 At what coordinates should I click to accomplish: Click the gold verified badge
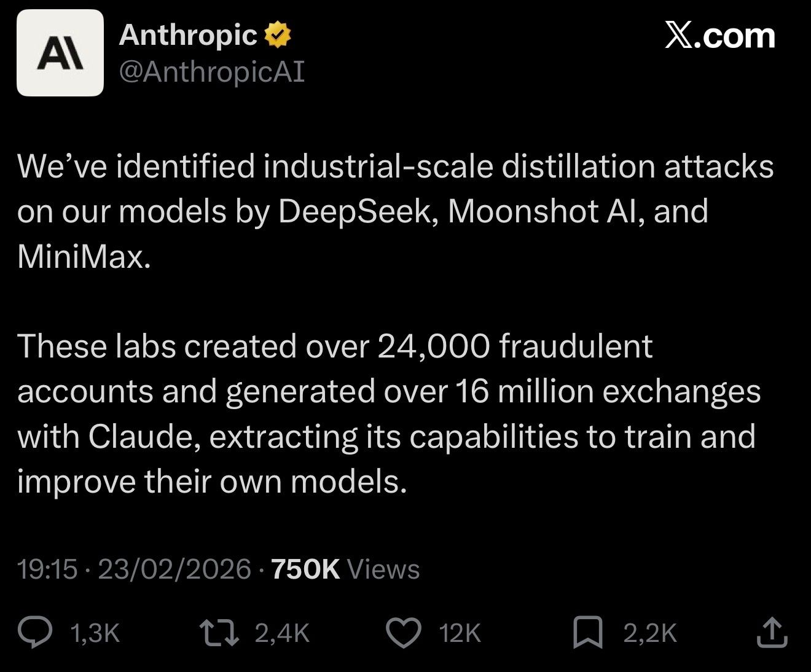click(277, 35)
